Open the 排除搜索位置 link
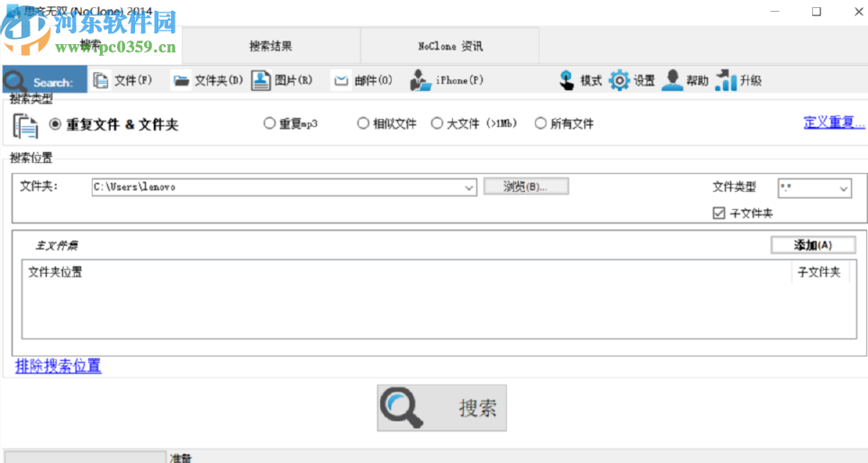Viewport: 868px width, 463px height. click(x=59, y=366)
